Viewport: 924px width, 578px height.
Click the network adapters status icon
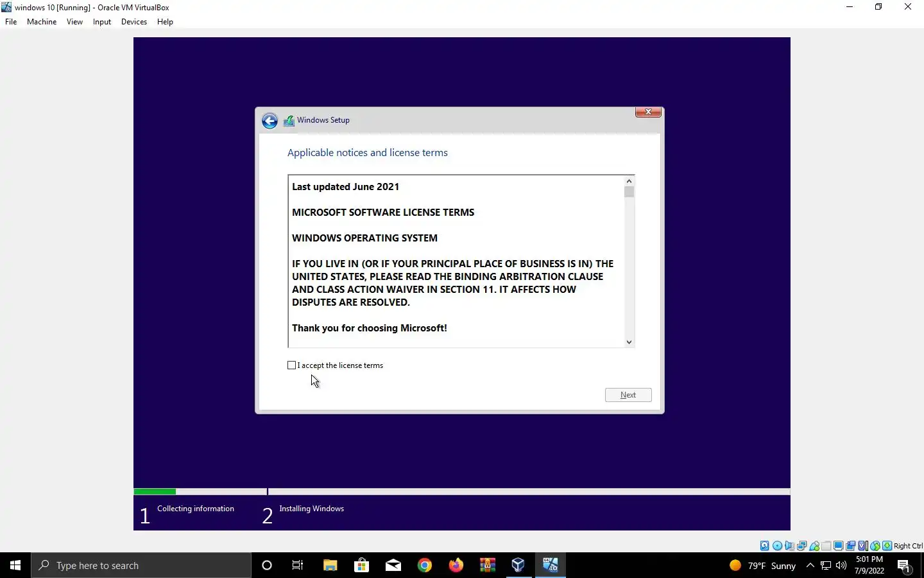(x=801, y=546)
